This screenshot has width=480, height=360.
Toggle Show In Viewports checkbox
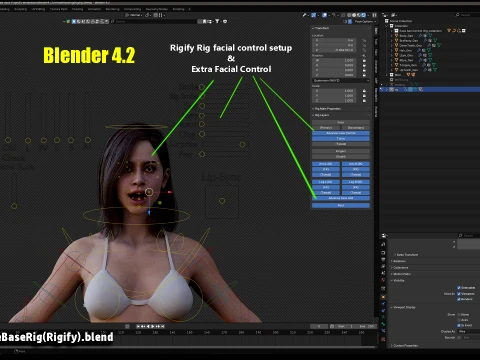(x=459, y=294)
